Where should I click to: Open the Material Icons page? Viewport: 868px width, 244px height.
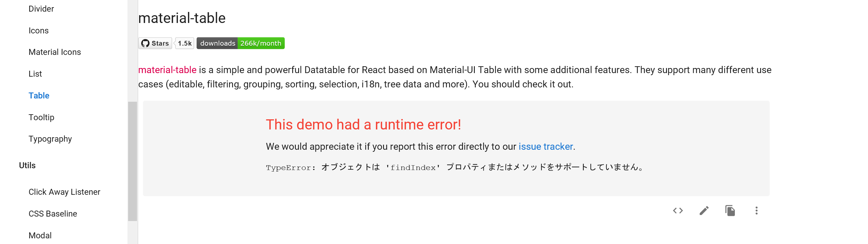(x=55, y=52)
